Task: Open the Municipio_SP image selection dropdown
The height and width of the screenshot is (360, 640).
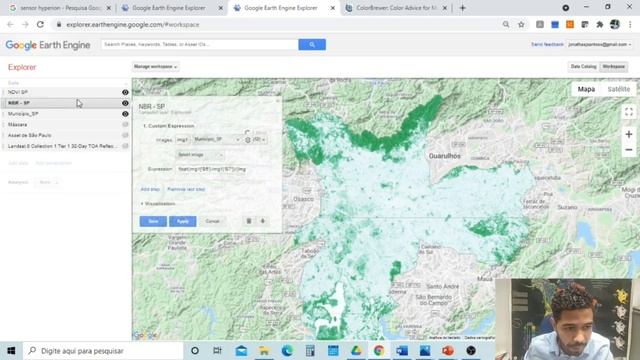Action: (x=217, y=140)
